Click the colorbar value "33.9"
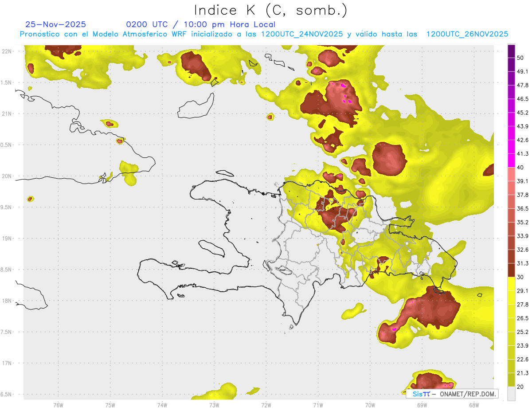This screenshot has width=532, height=411. tap(523, 236)
